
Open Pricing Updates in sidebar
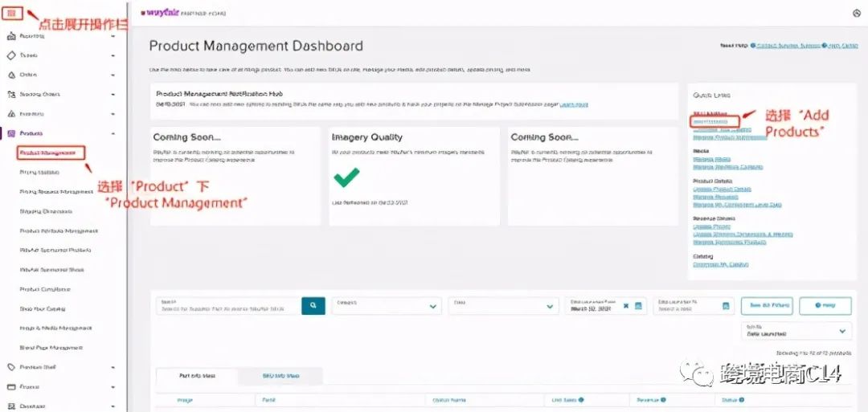click(x=39, y=172)
